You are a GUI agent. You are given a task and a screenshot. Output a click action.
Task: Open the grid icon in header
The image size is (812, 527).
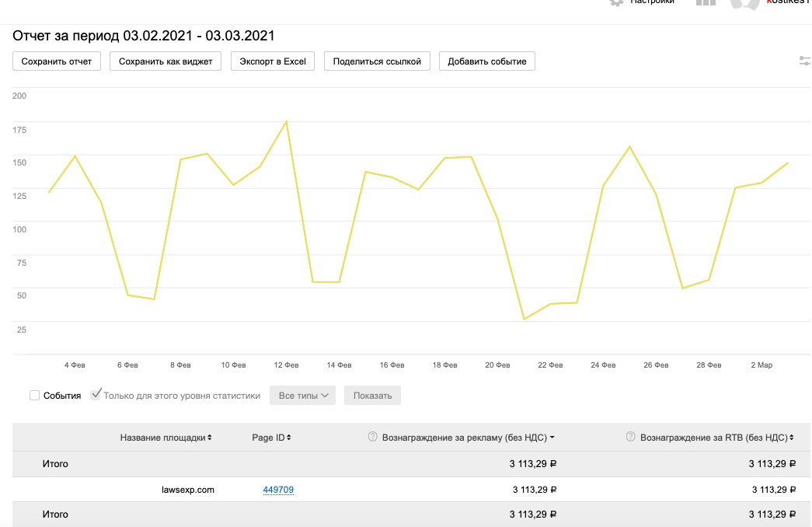pos(706,2)
